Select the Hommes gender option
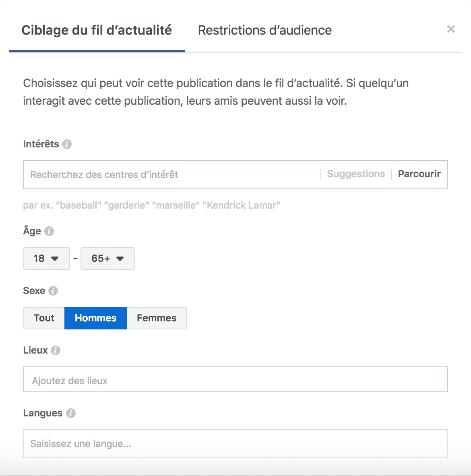Viewport: 471px width, 476px height. tap(96, 318)
